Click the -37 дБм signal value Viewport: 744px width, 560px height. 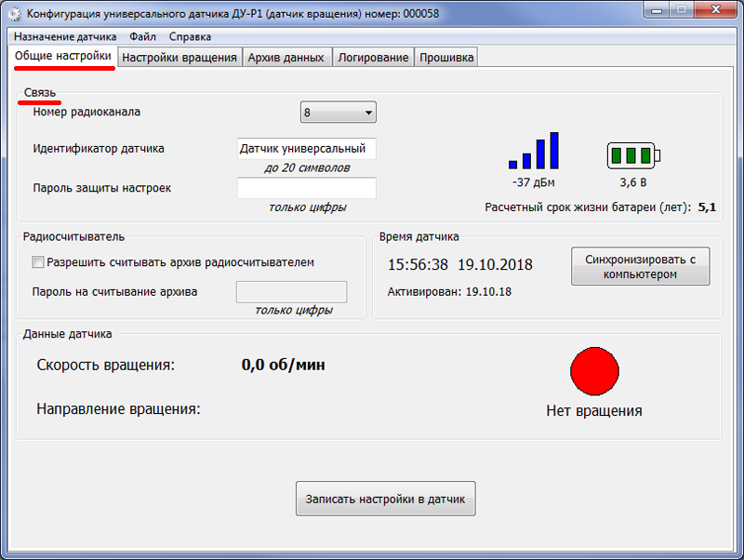point(534,182)
